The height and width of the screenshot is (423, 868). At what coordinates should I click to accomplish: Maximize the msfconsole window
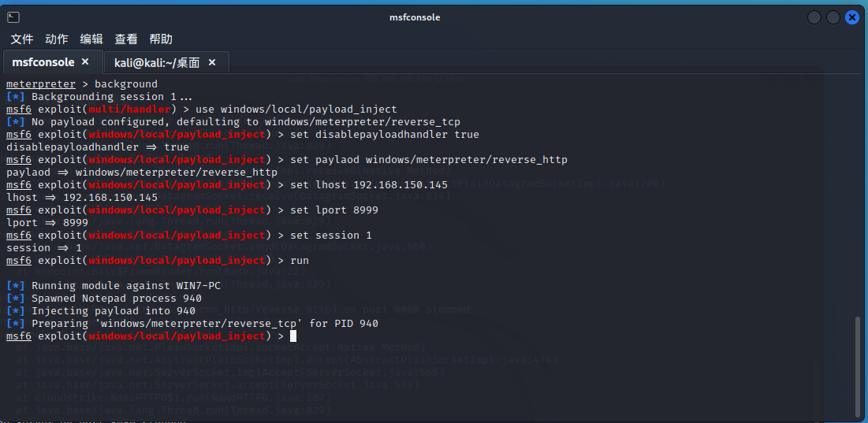point(833,17)
